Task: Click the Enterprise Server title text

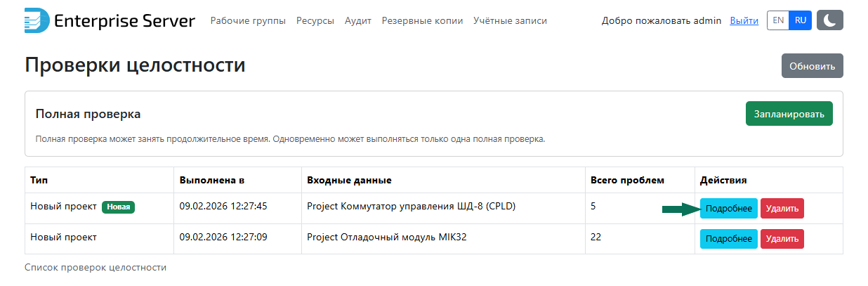Action: (124, 20)
